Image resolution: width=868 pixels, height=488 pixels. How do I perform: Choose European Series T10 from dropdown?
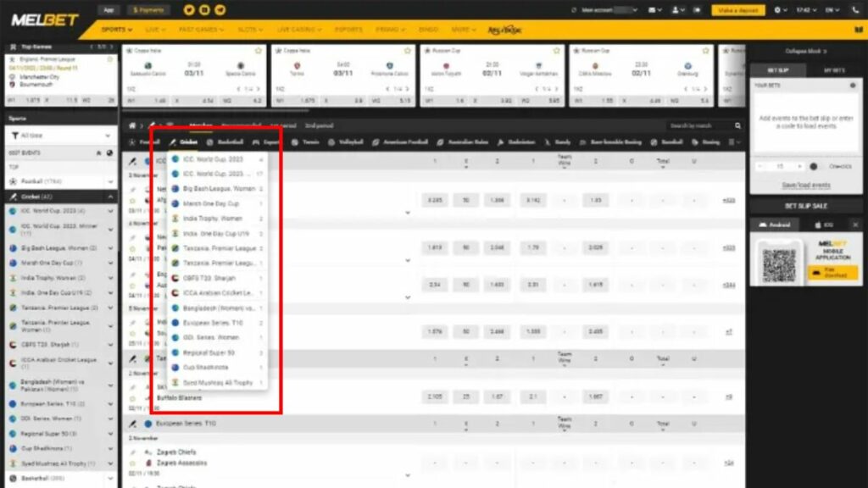pos(218,323)
